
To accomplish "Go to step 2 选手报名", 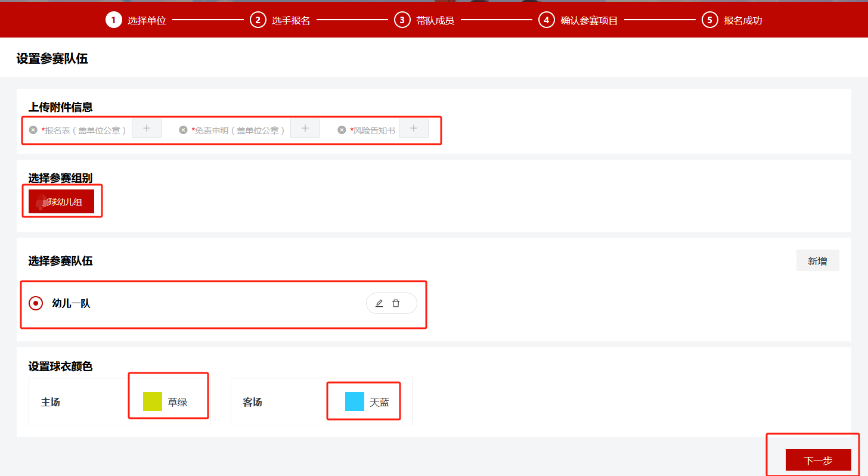I will [280, 20].
